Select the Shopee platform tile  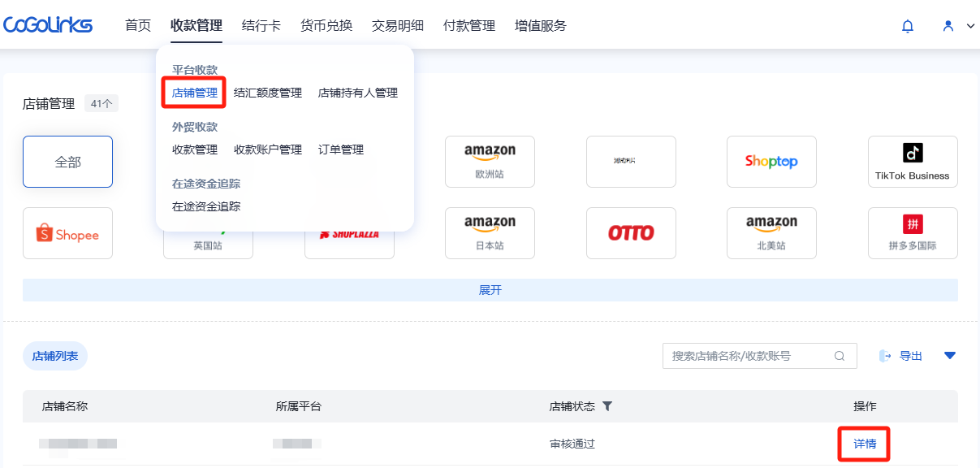67,234
